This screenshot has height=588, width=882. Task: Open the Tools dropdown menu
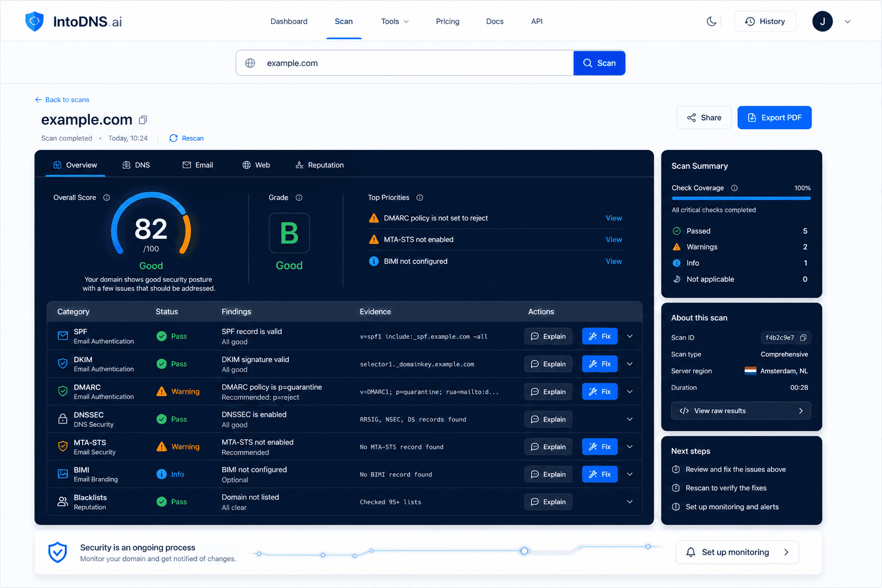(x=395, y=21)
